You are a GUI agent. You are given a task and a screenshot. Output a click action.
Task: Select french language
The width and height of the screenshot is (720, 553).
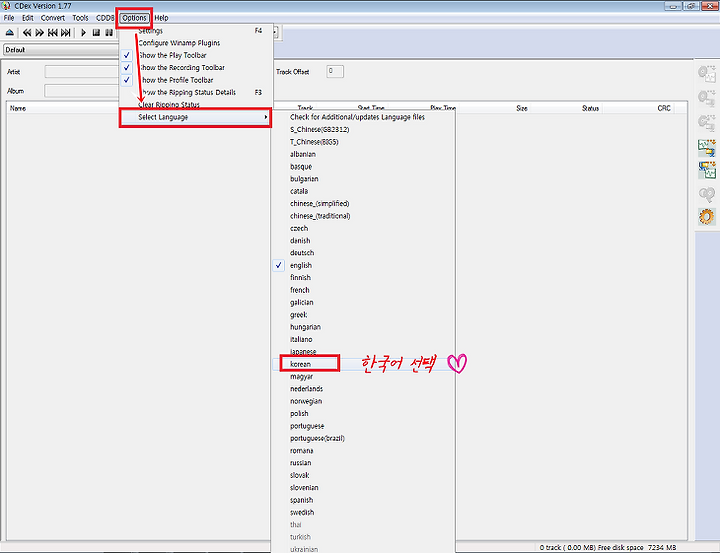(x=363, y=290)
